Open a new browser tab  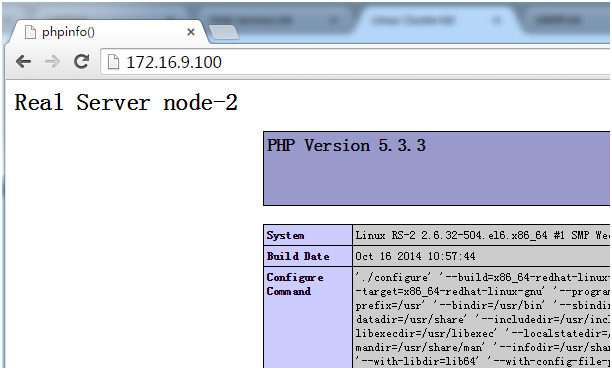(x=224, y=32)
